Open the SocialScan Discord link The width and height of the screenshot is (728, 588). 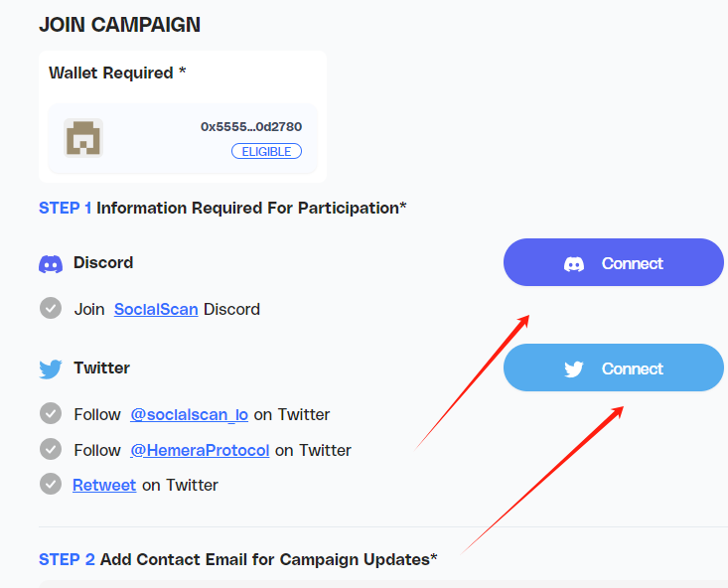coord(157,309)
